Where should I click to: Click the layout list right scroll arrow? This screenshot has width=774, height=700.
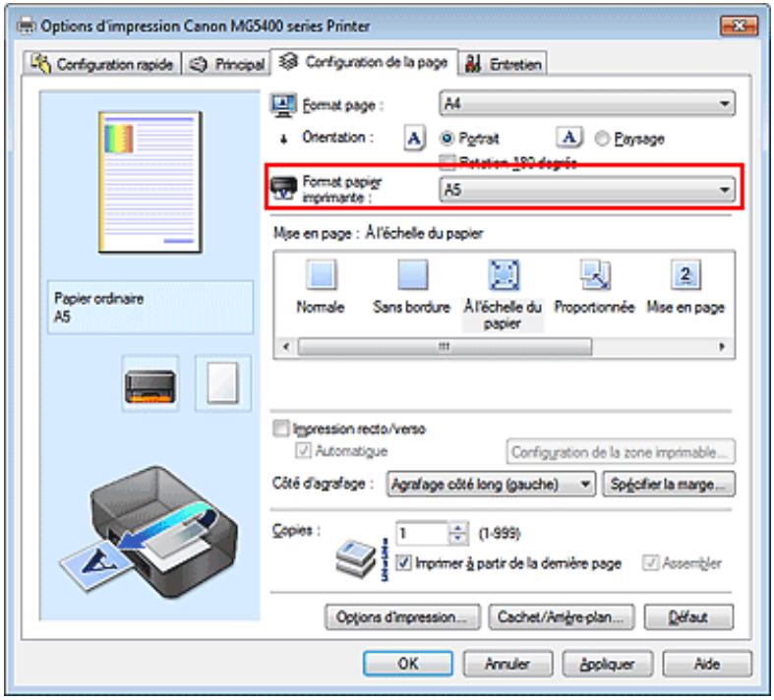pyautogui.click(x=722, y=346)
